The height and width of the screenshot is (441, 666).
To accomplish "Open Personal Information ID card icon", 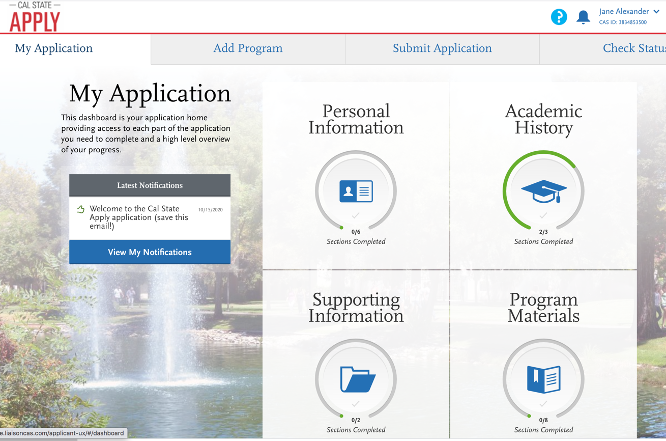I will 356,191.
